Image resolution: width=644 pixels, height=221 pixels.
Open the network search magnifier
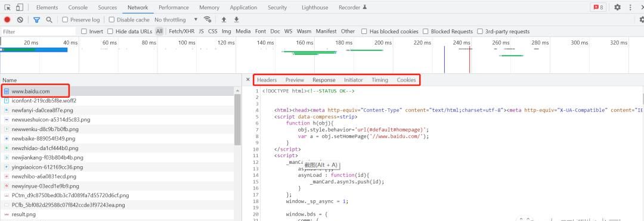pyautogui.click(x=49, y=20)
